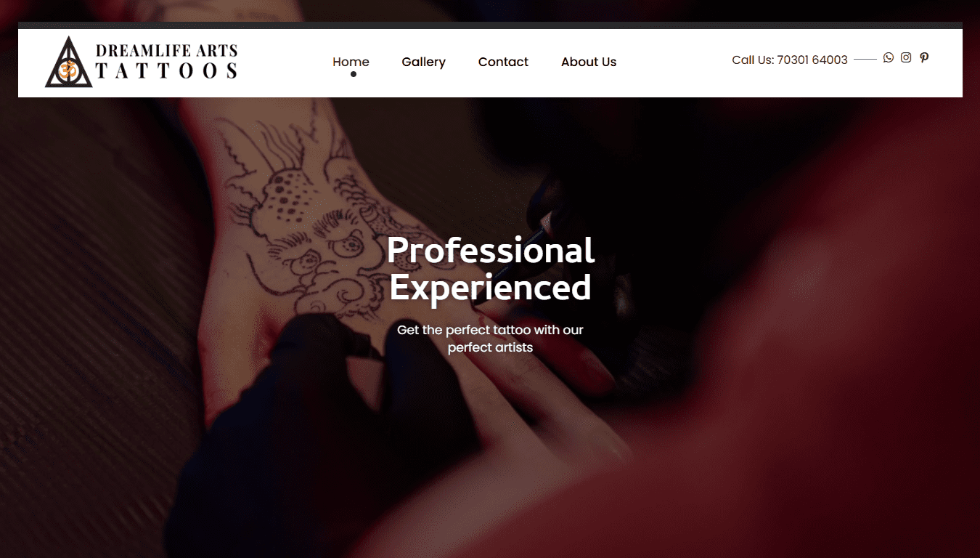Image resolution: width=980 pixels, height=558 pixels.
Task: Click the active dot under Home
Action: (x=354, y=74)
